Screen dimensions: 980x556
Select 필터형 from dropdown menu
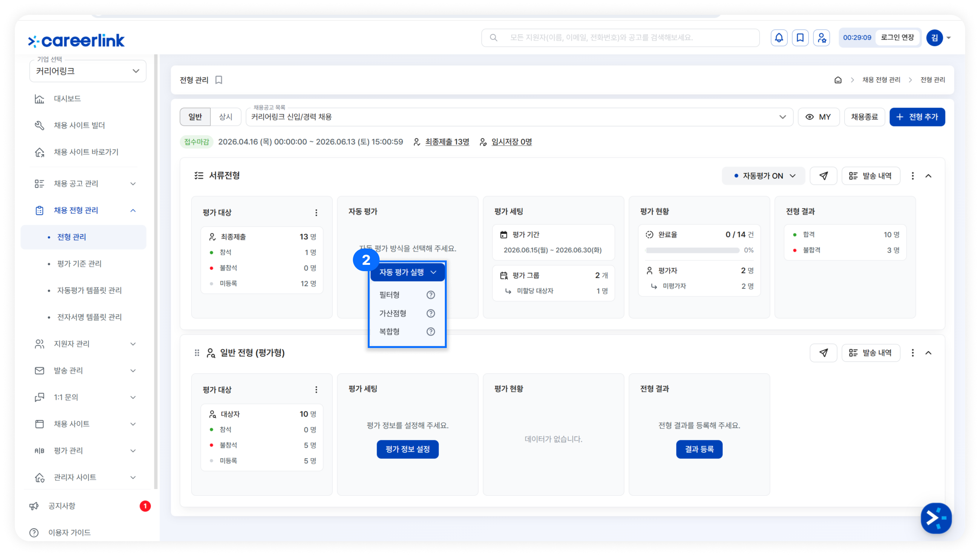tap(389, 295)
